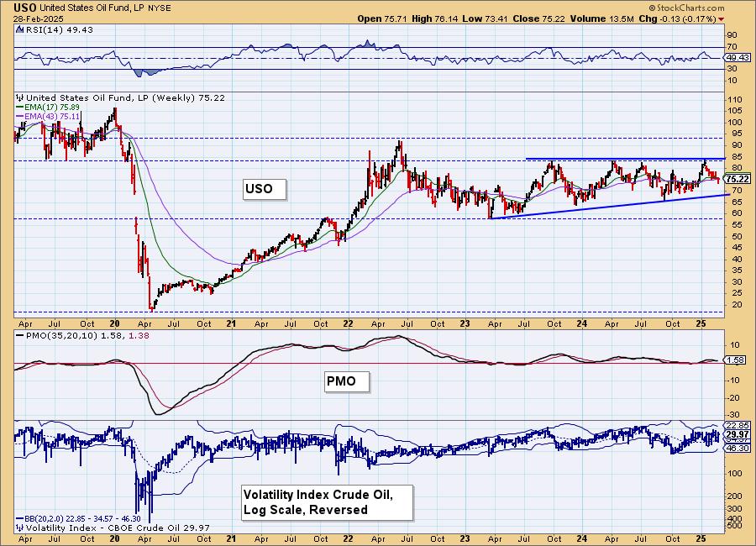Click the RSI(14) 49.43 label

[x=59, y=29]
